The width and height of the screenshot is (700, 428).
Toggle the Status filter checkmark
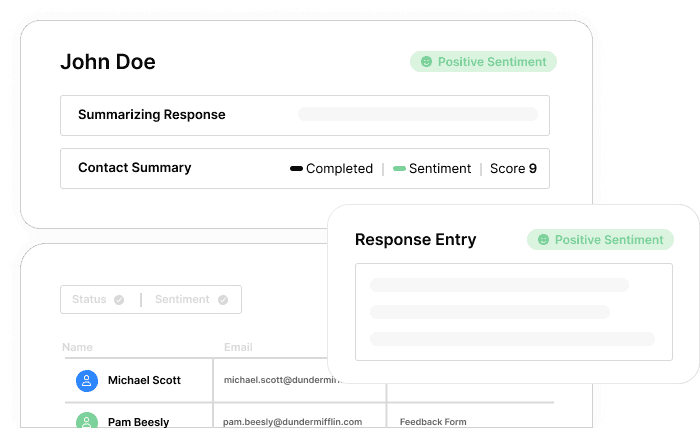tap(119, 299)
